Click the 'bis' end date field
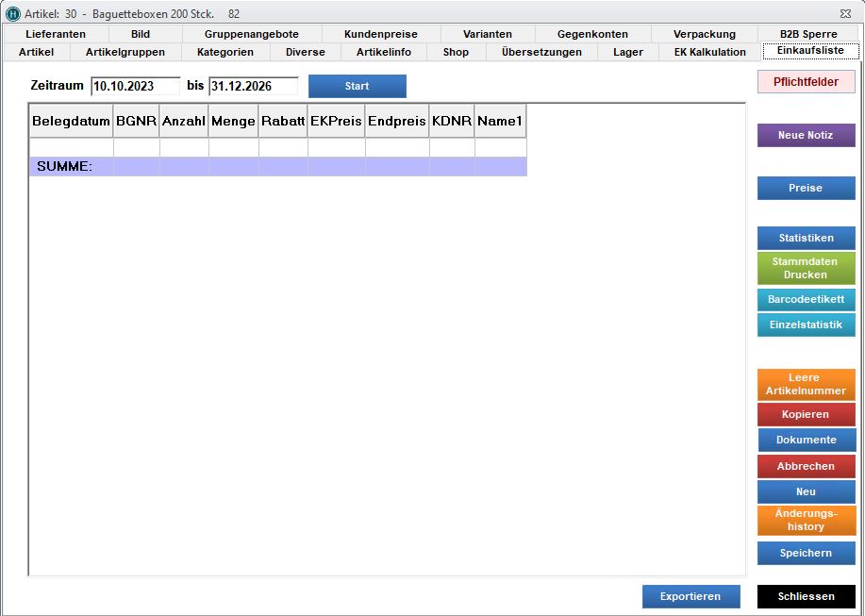 click(253, 86)
